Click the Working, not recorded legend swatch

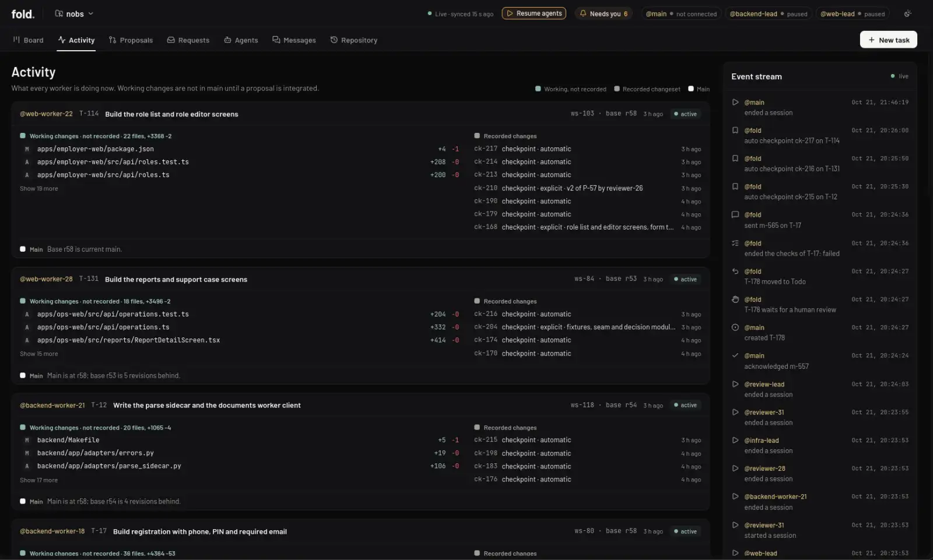(538, 89)
